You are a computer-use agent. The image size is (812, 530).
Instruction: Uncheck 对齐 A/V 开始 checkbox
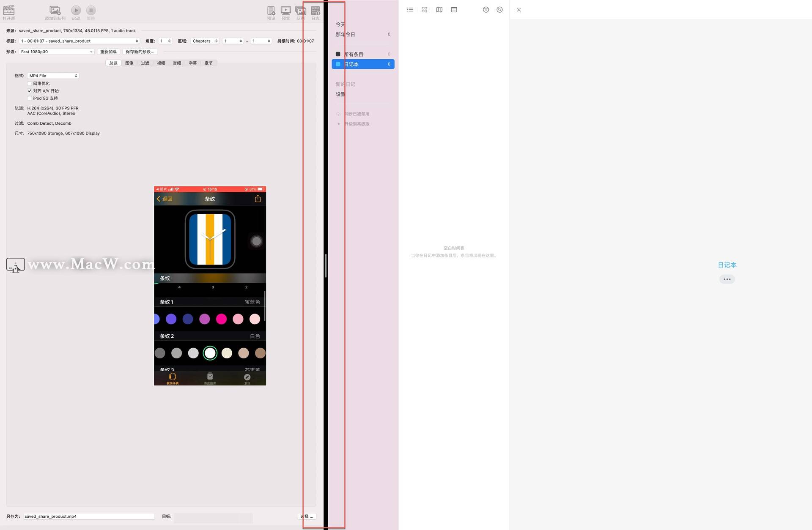point(30,91)
